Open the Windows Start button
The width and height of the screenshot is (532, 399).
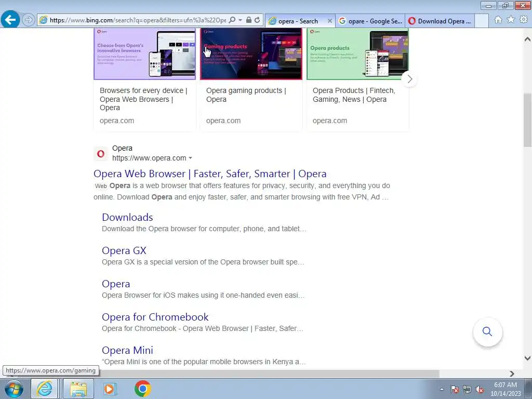click(14, 389)
